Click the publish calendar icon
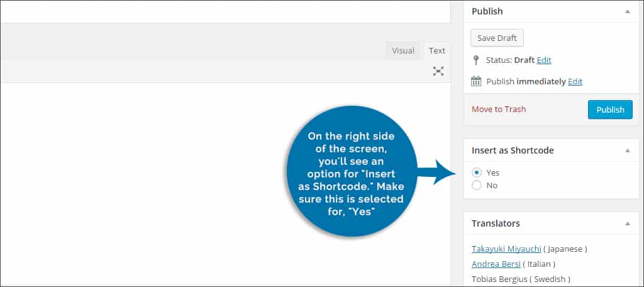The width and height of the screenshot is (644, 287). click(x=477, y=81)
